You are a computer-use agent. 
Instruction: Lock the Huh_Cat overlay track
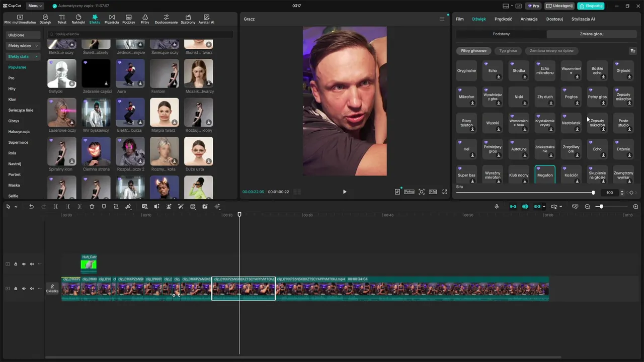pos(16,264)
